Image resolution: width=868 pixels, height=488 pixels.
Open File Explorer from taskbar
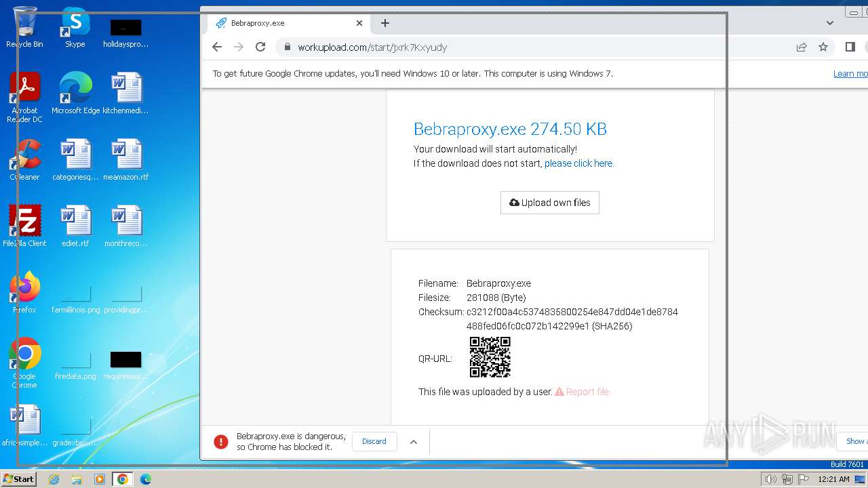click(x=77, y=479)
